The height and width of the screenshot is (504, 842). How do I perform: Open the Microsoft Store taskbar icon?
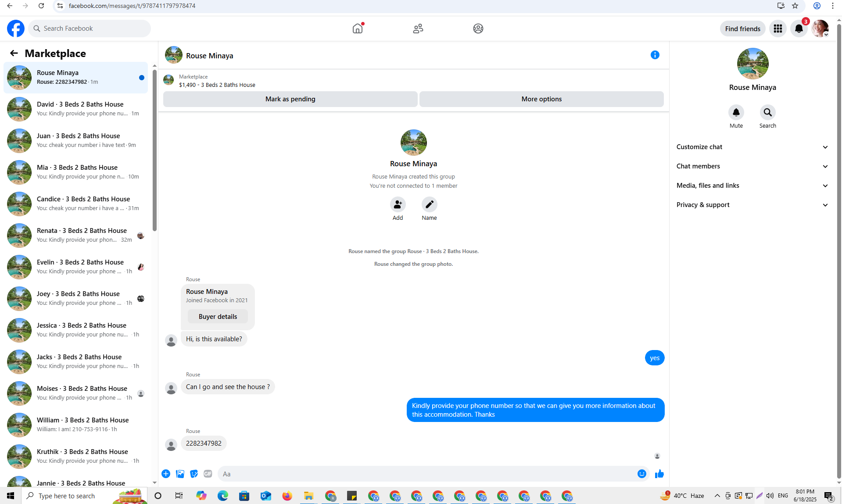(244, 496)
